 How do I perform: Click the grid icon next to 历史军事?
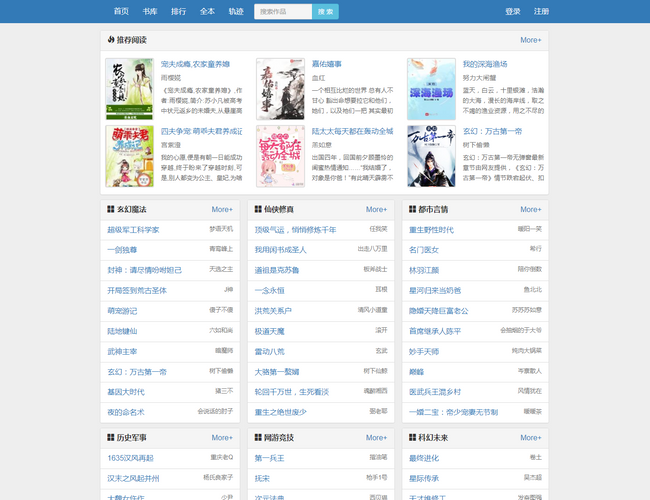(x=110, y=438)
